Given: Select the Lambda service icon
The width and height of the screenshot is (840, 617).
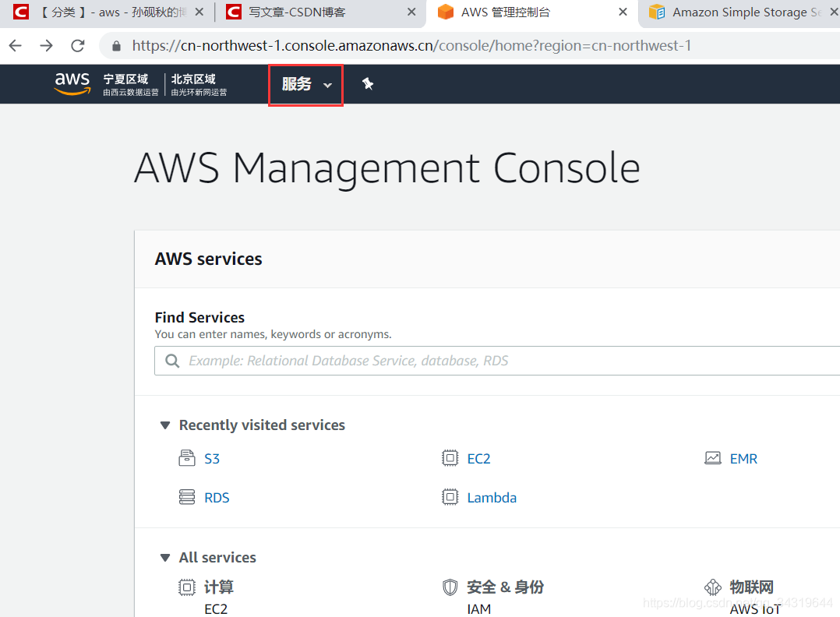Looking at the screenshot, I should [x=450, y=497].
